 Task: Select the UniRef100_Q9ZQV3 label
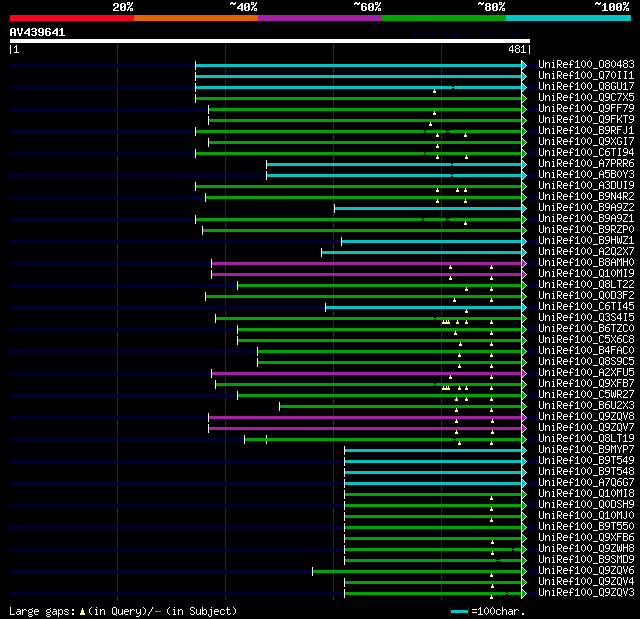586,593
